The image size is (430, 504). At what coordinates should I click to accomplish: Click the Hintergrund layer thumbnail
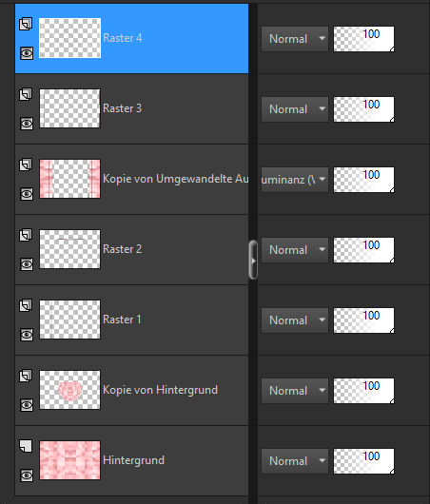(x=69, y=460)
